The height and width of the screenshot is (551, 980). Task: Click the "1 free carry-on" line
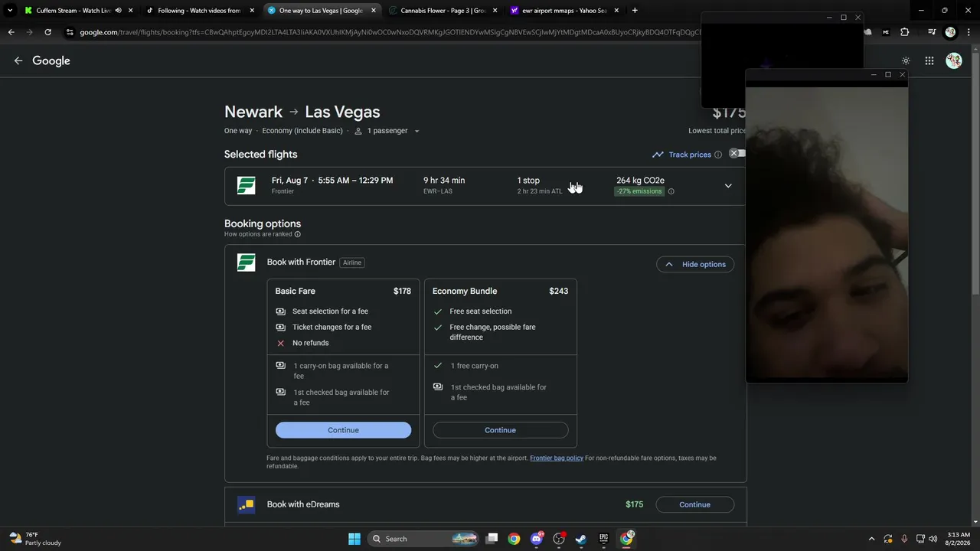[x=475, y=366]
